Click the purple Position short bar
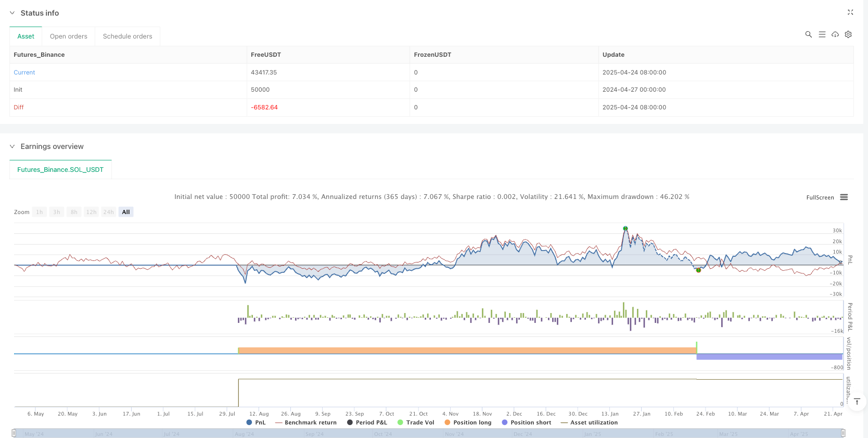868x438 pixels. [770, 357]
